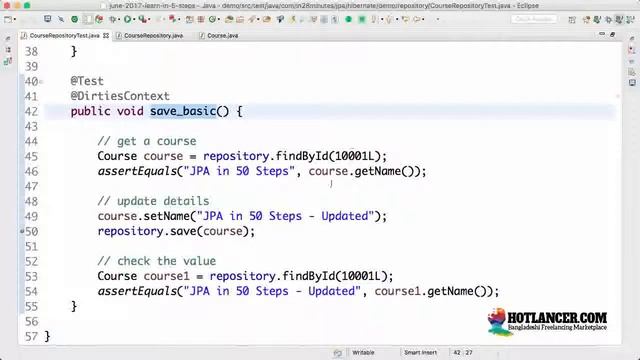This screenshot has width=640, height=360.
Task: Click the save_basic method name
Action: click(x=183, y=111)
